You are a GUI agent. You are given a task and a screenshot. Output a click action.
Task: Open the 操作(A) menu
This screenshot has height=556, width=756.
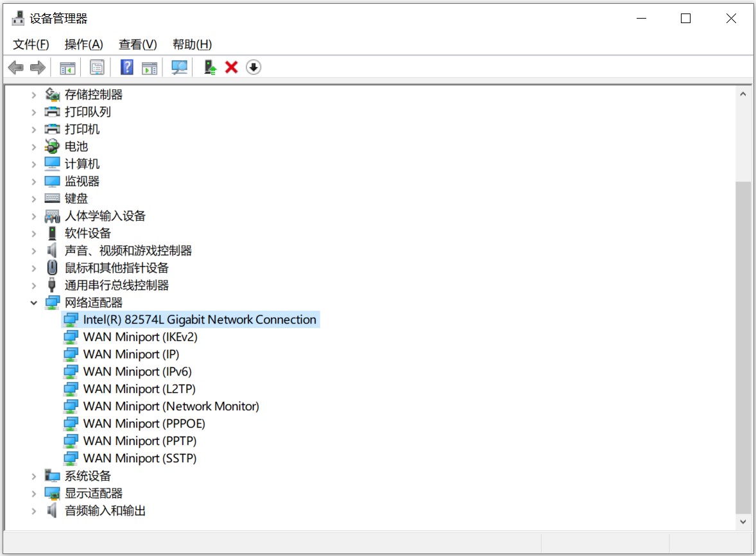83,44
